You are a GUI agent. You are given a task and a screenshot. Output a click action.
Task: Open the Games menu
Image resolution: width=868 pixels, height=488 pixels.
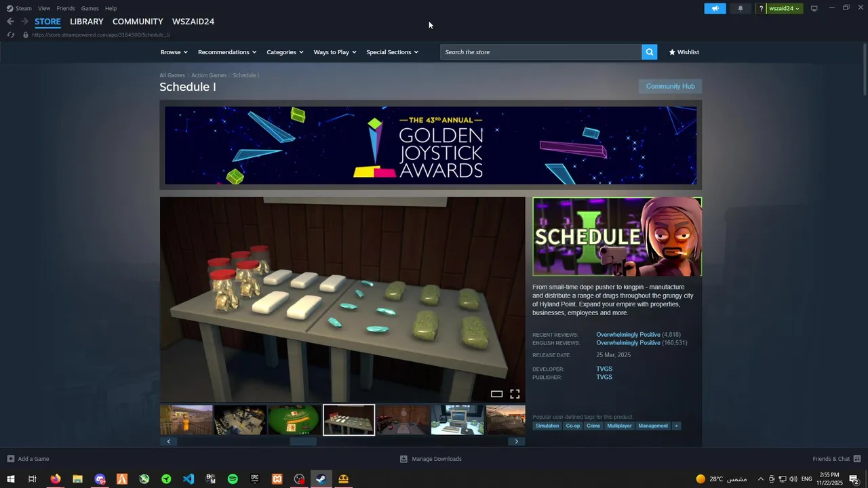(90, 8)
